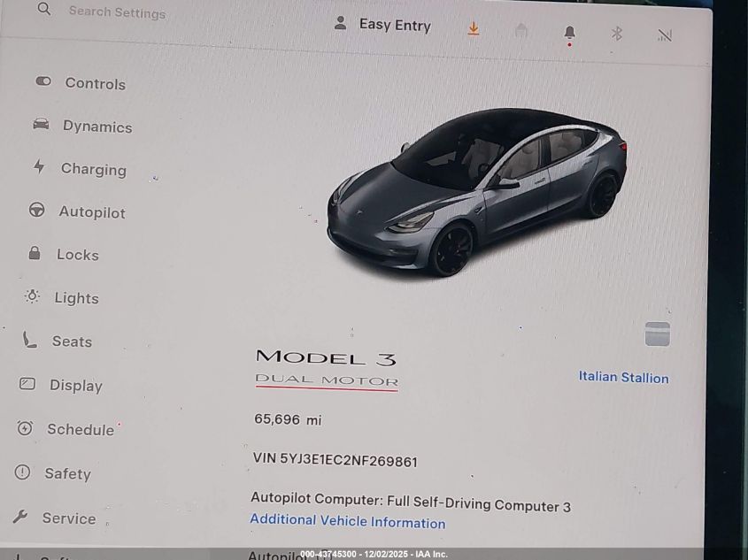Screen dimensions: 748x560
Task: Tap the garage HomeLink icon
Action: point(521,31)
